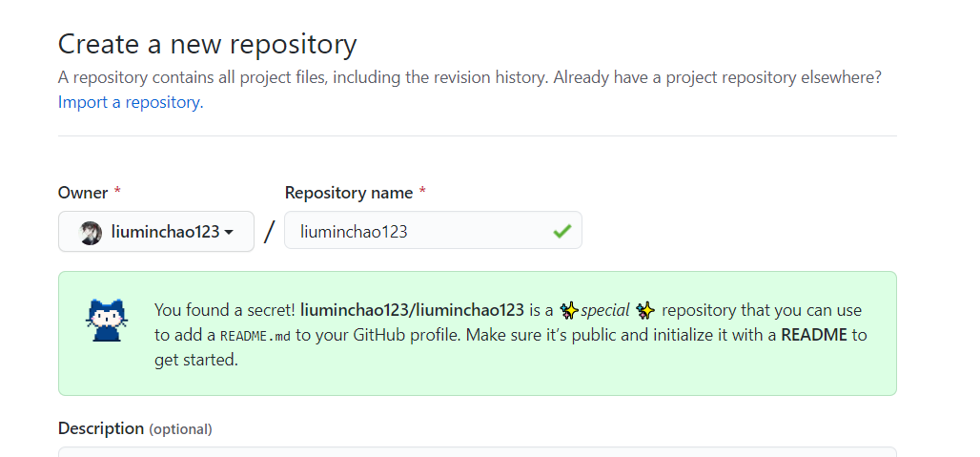980x457 pixels.
Task: Open the Import a repository link
Action: pyautogui.click(x=131, y=102)
